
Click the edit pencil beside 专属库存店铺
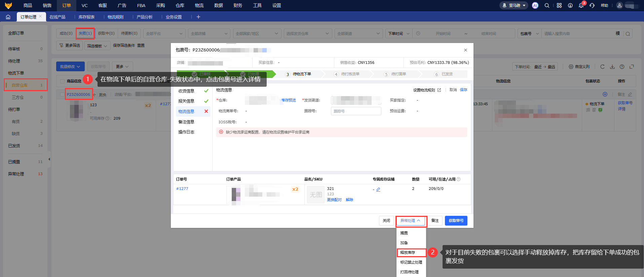(x=378, y=190)
